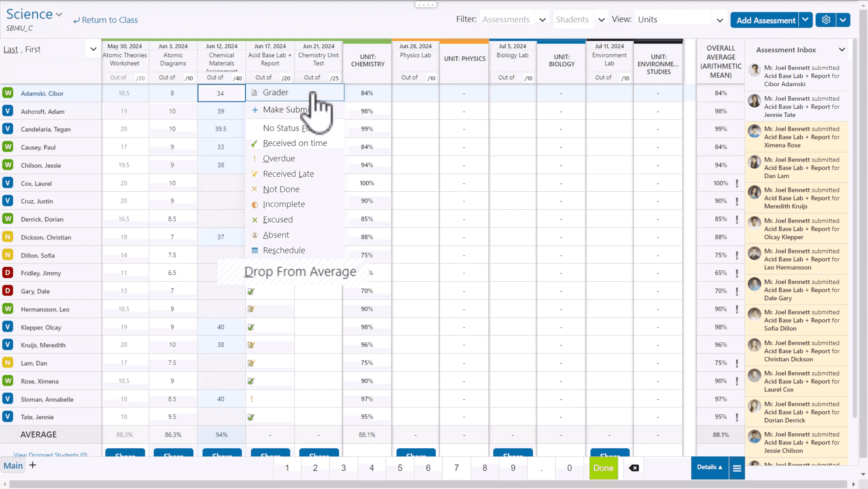Open Adamski, Cibor student link
Image resolution: width=868 pixels, height=489 pixels.
pyautogui.click(x=42, y=93)
